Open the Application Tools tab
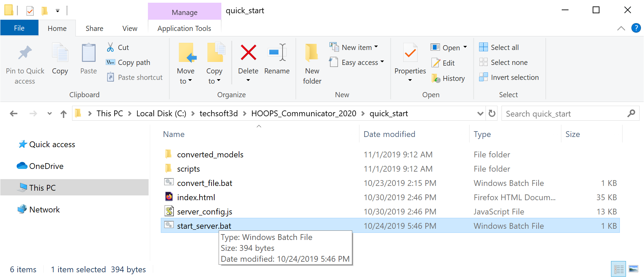 (184, 28)
